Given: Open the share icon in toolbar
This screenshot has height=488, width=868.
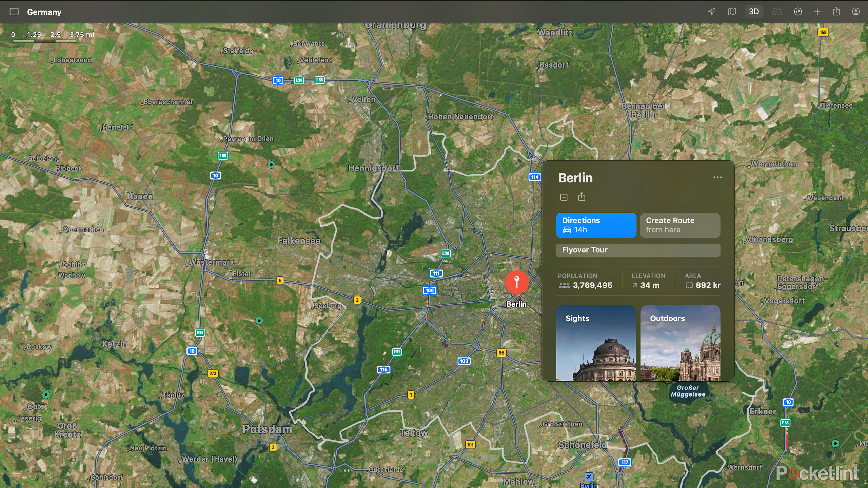Looking at the screenshot, I should 836,12.
